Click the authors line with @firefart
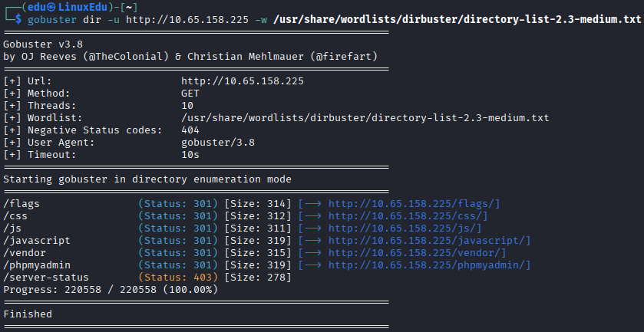Screen dimensions: 644x332 [190, 56]
